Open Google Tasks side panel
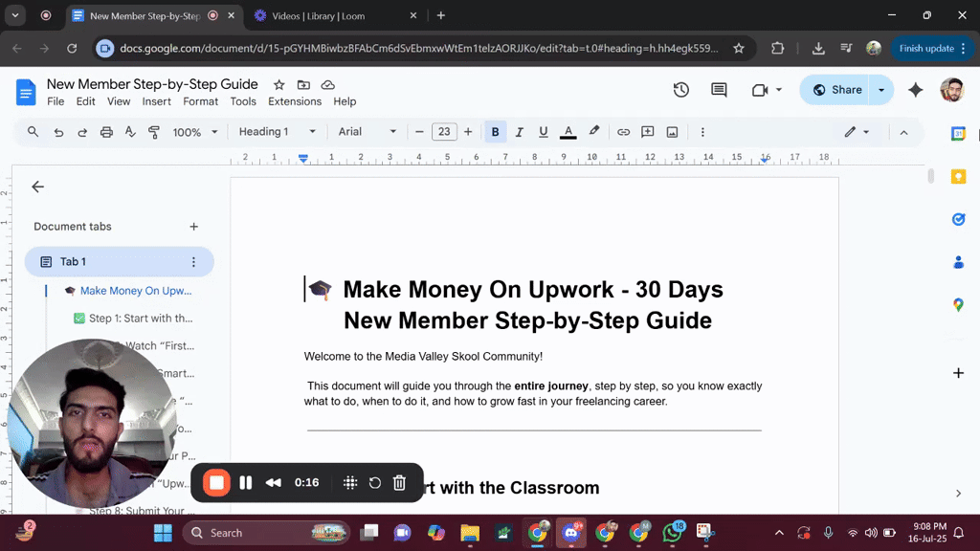 point(958,219)
